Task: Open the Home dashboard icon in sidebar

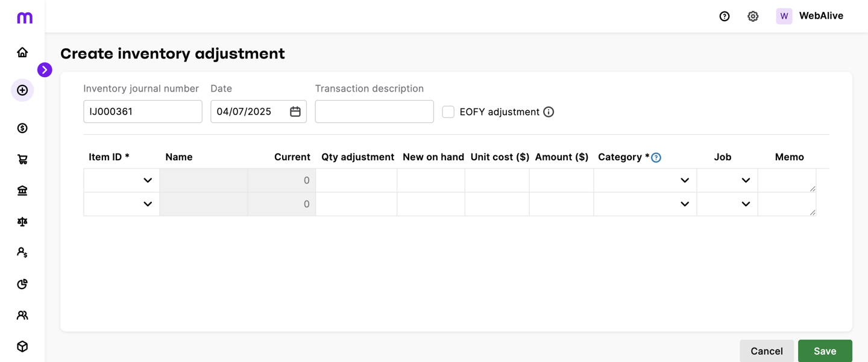Action: (x=22, y=52)
